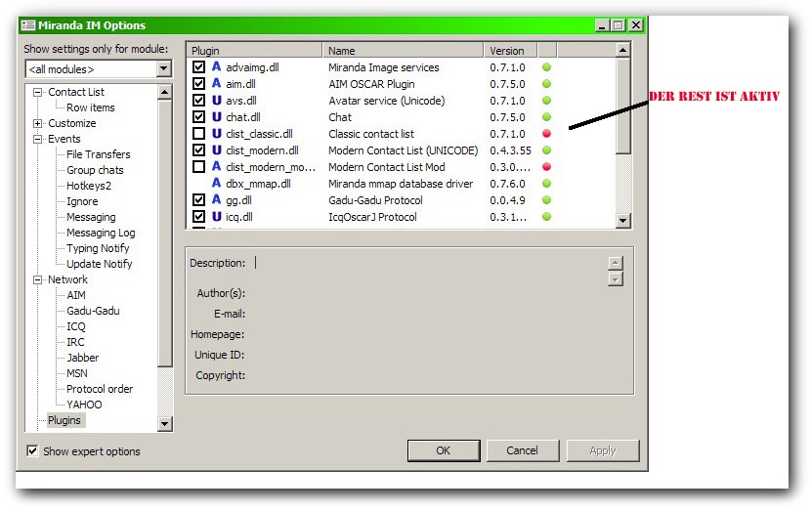Click the OK button

coord(444,450)
